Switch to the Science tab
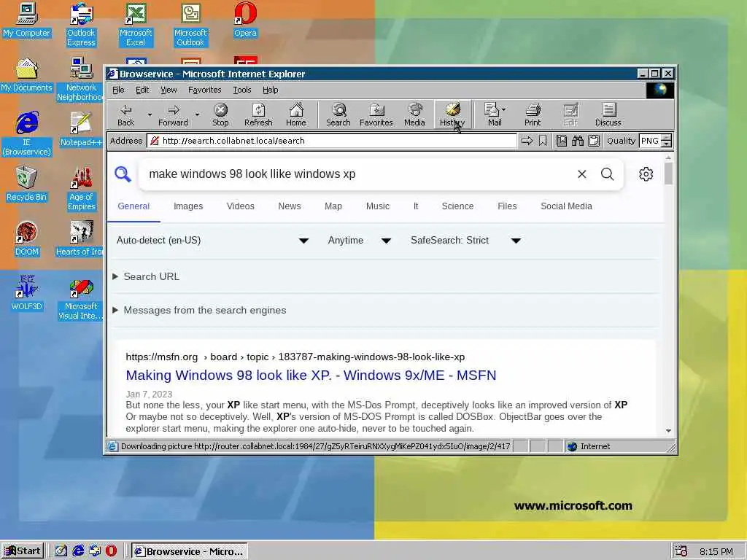 [457, 206]
